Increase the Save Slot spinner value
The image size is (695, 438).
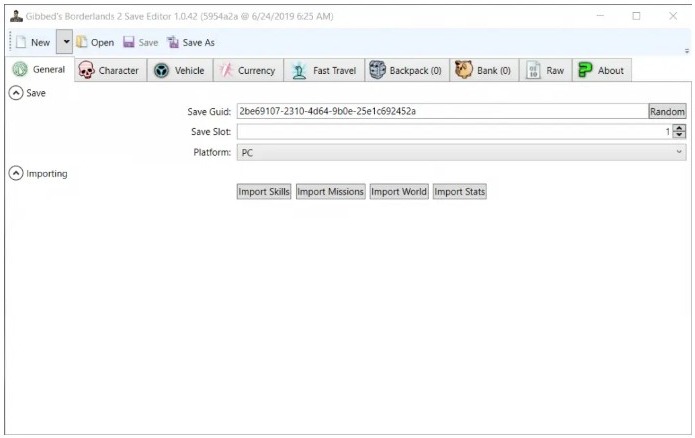point(680,128)
